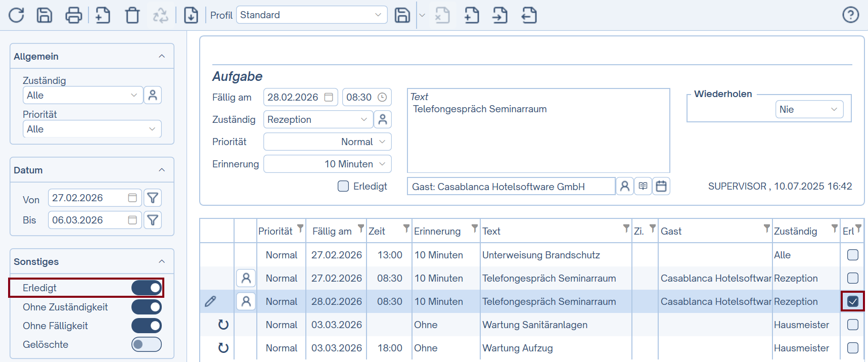Click the Text field containing Telefongespräch Seminarraum
This screenshot has height=362, width=868.
[538, 131]
